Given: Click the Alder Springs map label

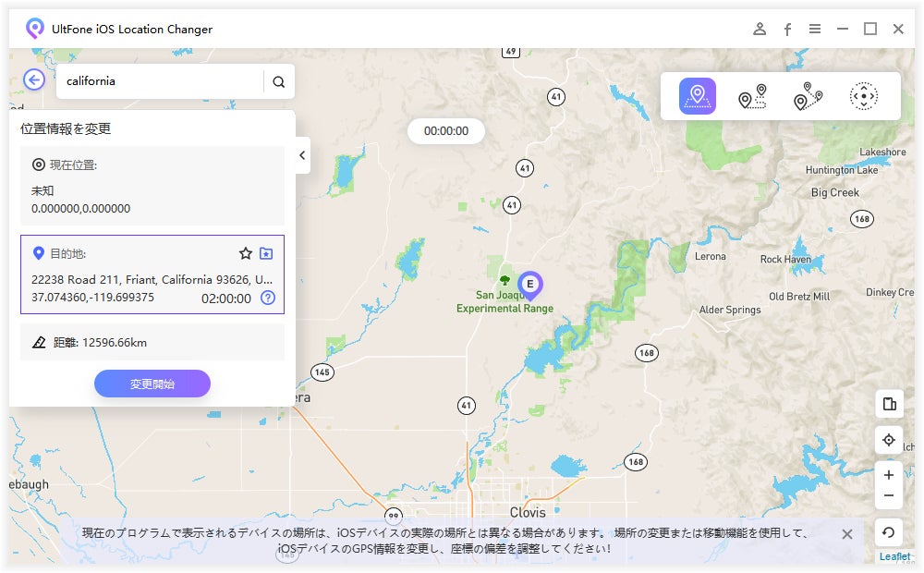Looking at the screenshot, I should 730,310.
